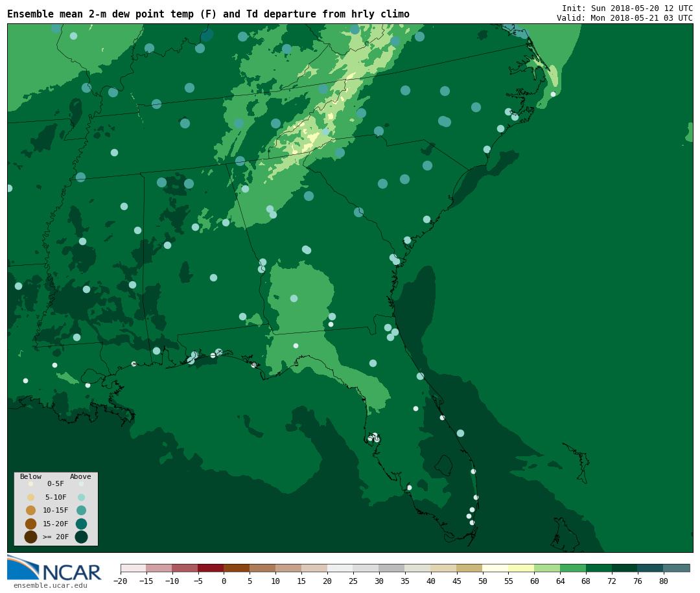This screenshot has height=593, width=700.
Task: Click the "64" colorbar tick label
Action: point(560,581)
